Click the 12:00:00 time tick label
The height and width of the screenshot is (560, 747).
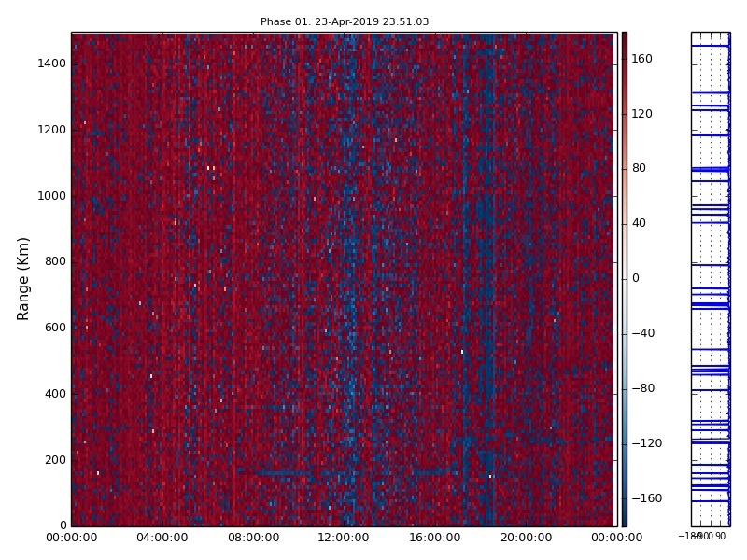point(343,538)
